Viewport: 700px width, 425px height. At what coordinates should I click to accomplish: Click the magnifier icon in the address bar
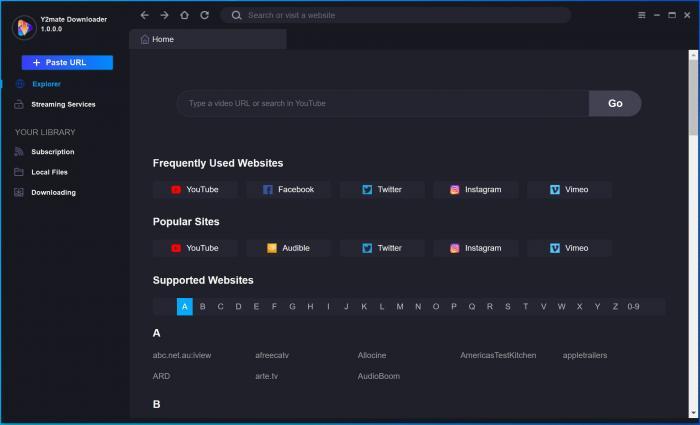pyautogui.click(x=236, y=15)
